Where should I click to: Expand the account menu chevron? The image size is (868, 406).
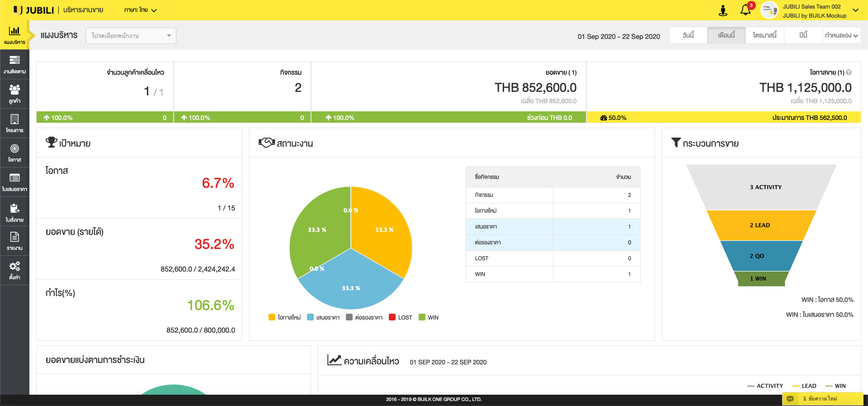click(x=855, y=10)
